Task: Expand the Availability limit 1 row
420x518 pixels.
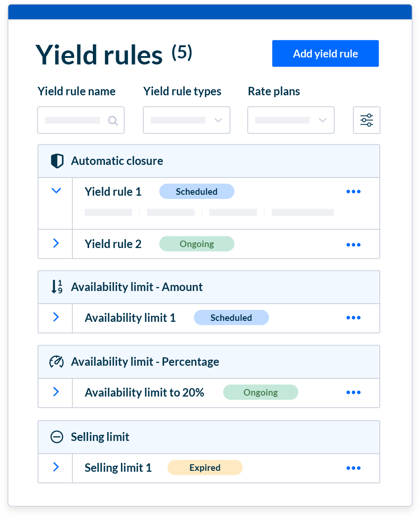Action: (56, 317)
